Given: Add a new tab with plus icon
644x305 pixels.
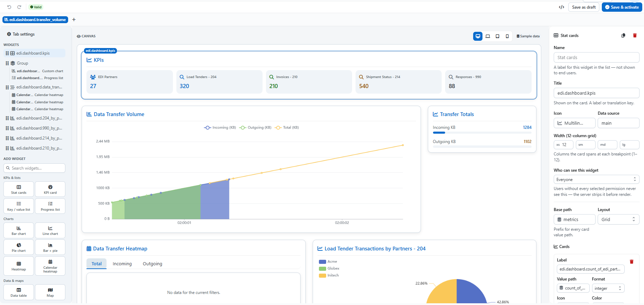Looking at the screenshot, I should (x=74, y=20).
